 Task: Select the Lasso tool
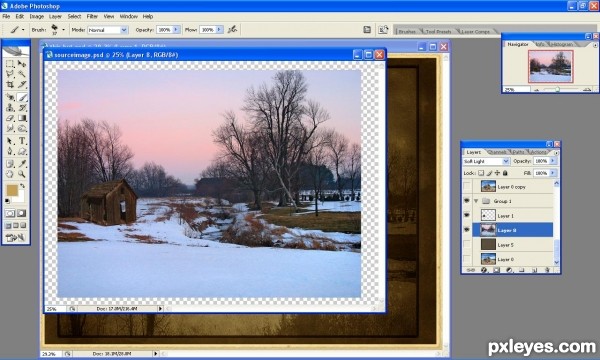click(x=10, y=73)
